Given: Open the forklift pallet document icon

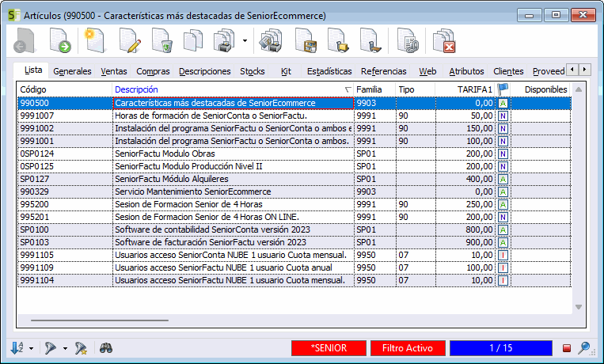Looking at the screenshot, I should click(x=338, y=40).
